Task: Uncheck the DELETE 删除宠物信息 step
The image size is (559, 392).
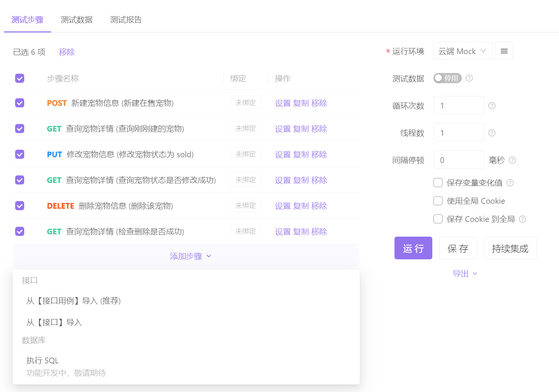Action: pos(20,206)
